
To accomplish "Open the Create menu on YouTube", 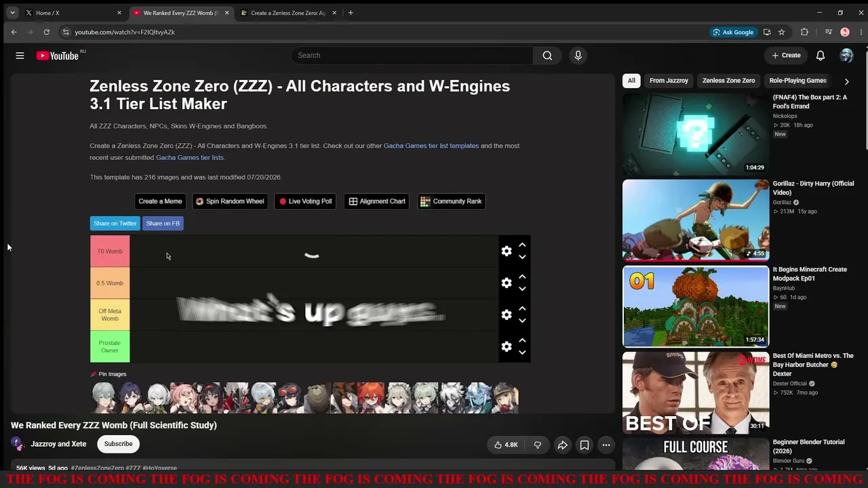I will [787, 56].
